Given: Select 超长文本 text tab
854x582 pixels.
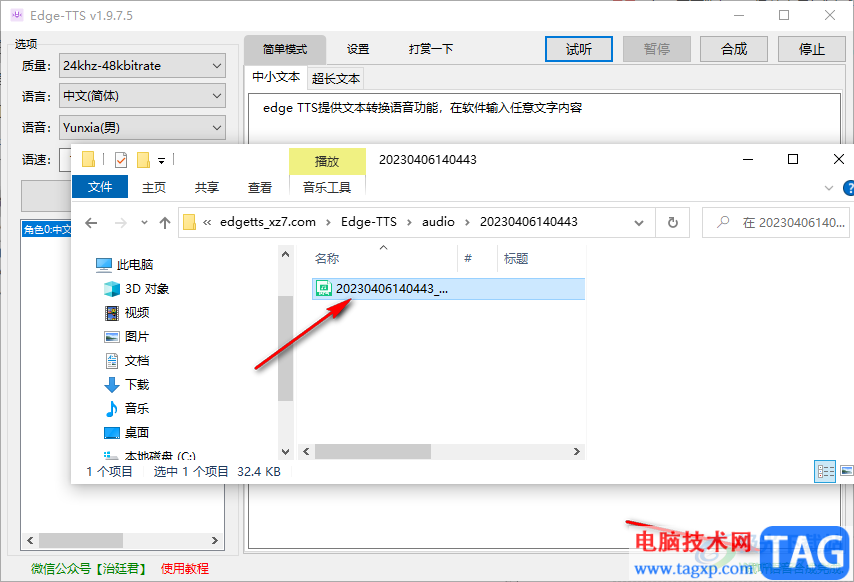Looking at the screenshot, I should pos(336,78).
